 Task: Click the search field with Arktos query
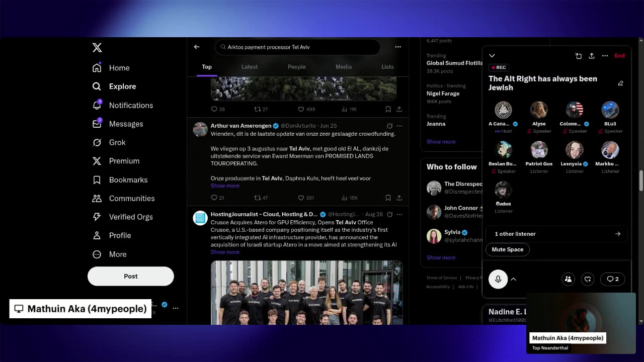pyautogui.click(x=297, y=47)
